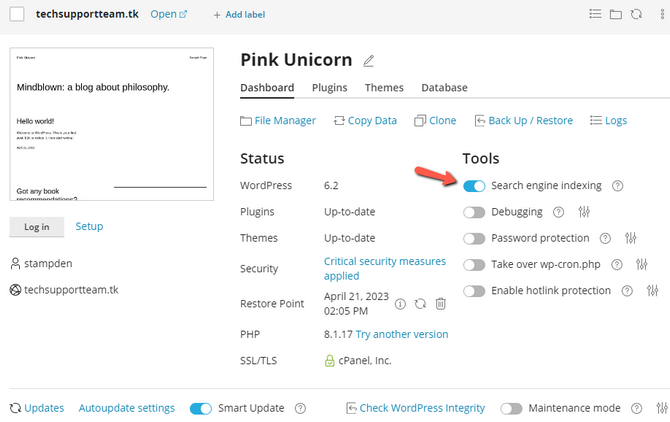
Task: Open hotlink protection settings sliders icon
Action: click(x=652, y=291)
